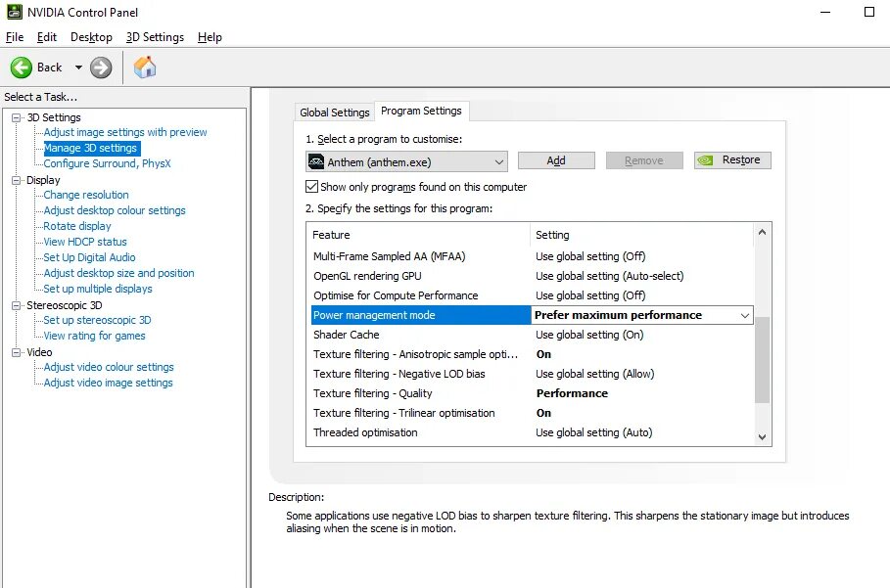Open the Anthem (anthem.exe) program dropdown
Screen dimensions: 890x588
point(406,161)
